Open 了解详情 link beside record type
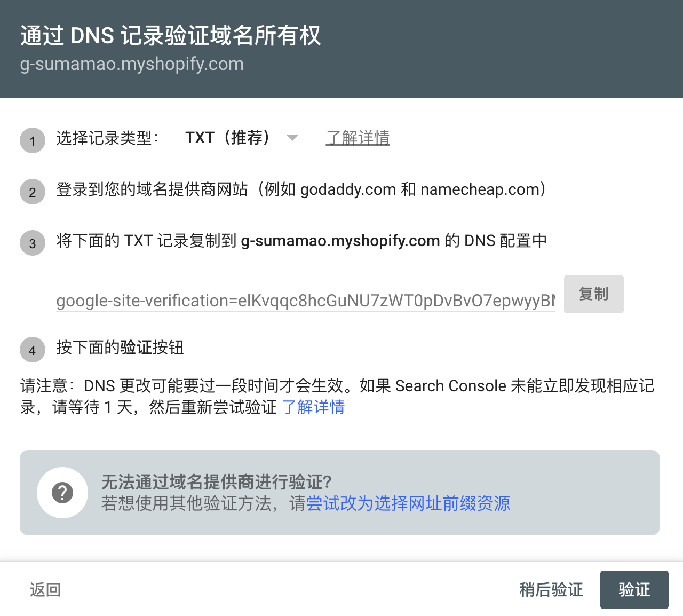Screen dimensions: 683x616 pyautogui.click(x=358, y=138)
